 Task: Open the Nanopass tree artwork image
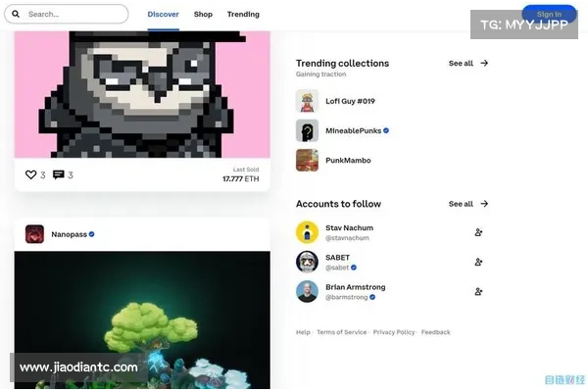click(142, 320)
